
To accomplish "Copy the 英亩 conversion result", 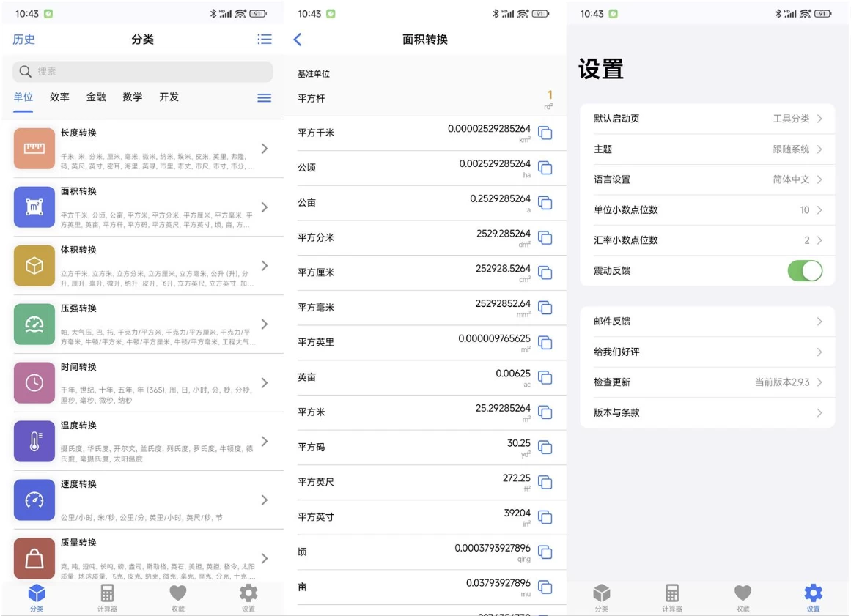I will (x=545, y=377).
